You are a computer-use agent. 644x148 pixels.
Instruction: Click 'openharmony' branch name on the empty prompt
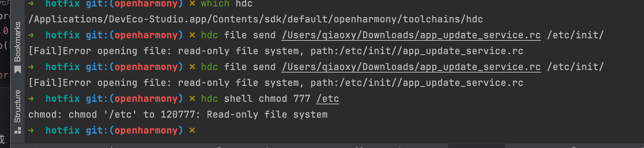(146, 130)
